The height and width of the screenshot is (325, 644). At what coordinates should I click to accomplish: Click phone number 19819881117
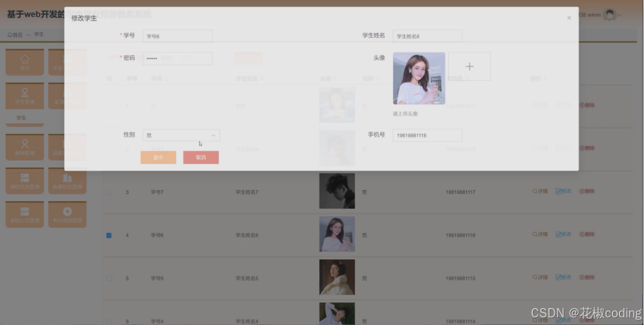461,192
